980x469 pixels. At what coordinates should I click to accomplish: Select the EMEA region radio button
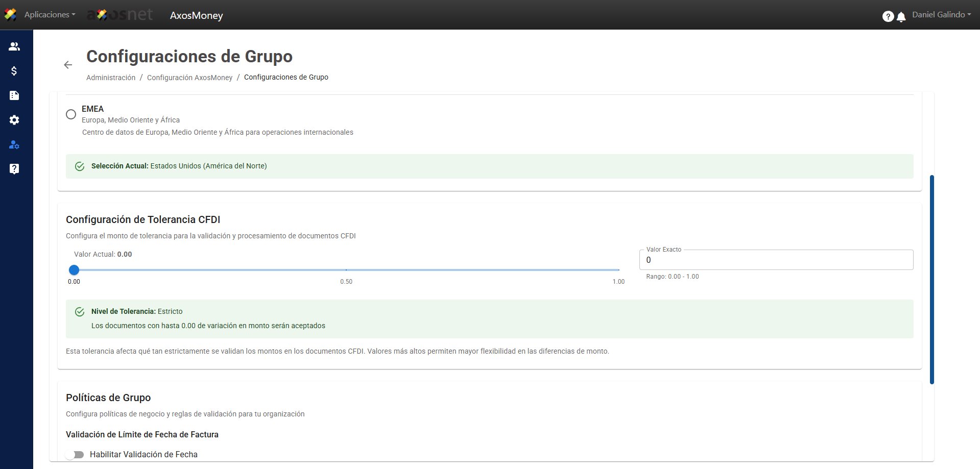[71, 114]
